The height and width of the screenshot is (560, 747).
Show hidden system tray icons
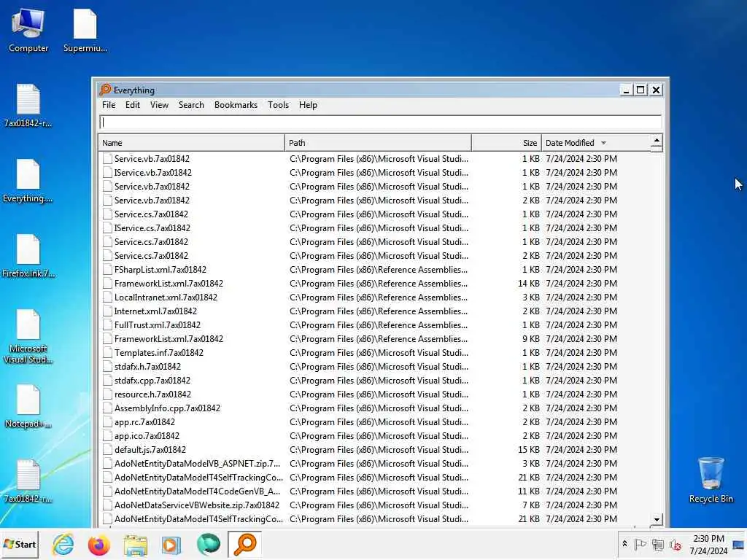(x=624, y=544)
